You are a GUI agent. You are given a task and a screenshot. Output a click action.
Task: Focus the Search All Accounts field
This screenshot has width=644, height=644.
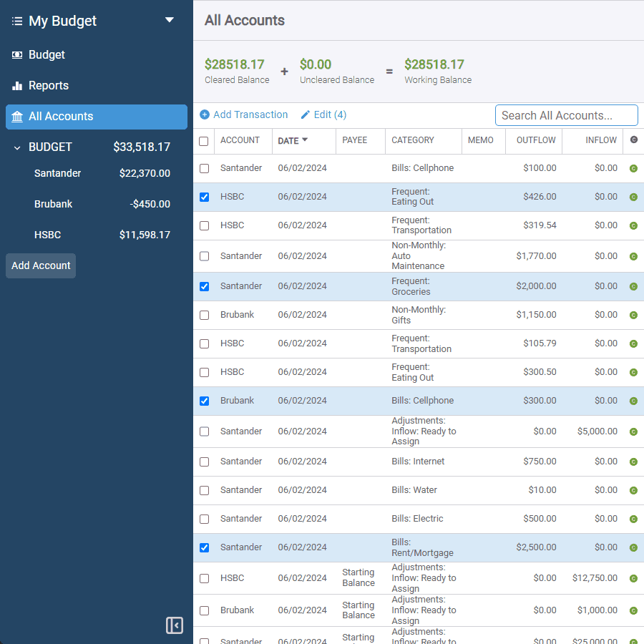(566, 115)
